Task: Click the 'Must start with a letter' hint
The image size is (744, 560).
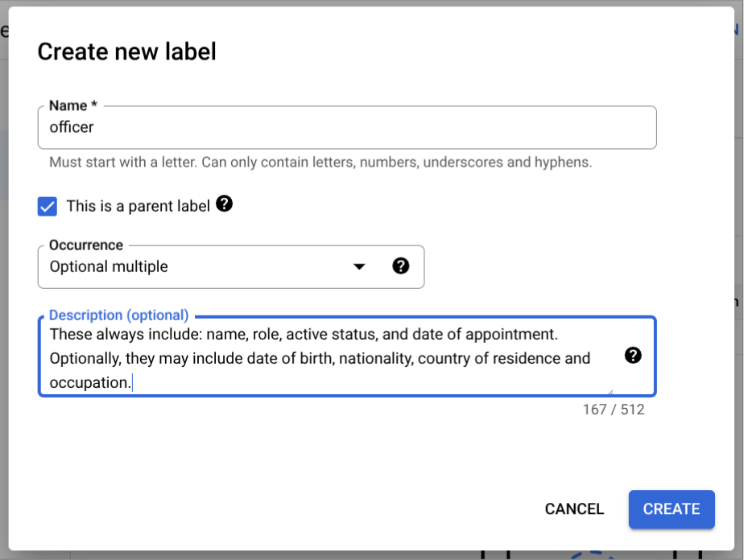Action: [x=320, y=162]
